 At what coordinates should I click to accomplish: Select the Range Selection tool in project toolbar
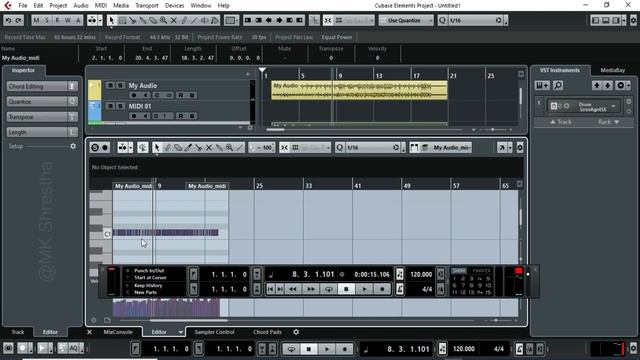[122, 20]
